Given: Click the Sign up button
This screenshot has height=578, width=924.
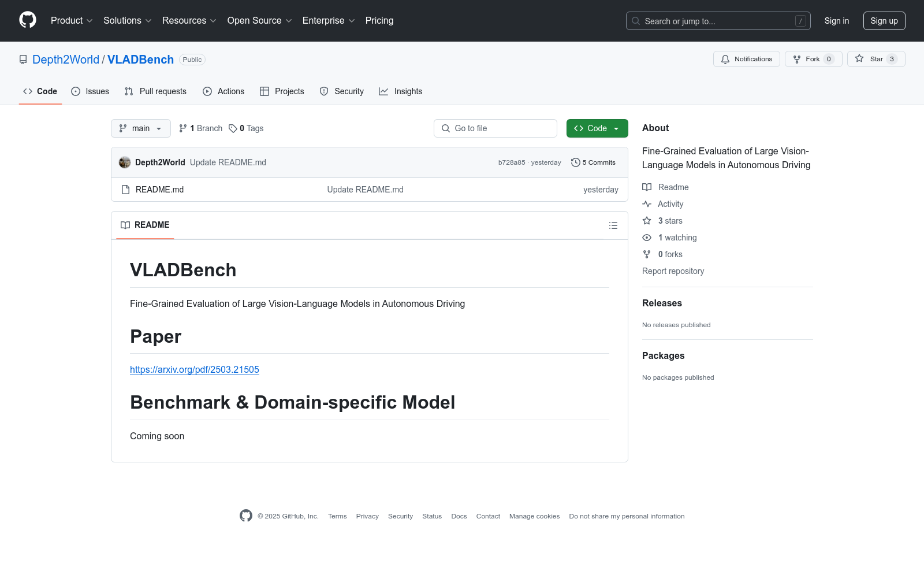Looking at the screenshot, I should click(884, 21).
